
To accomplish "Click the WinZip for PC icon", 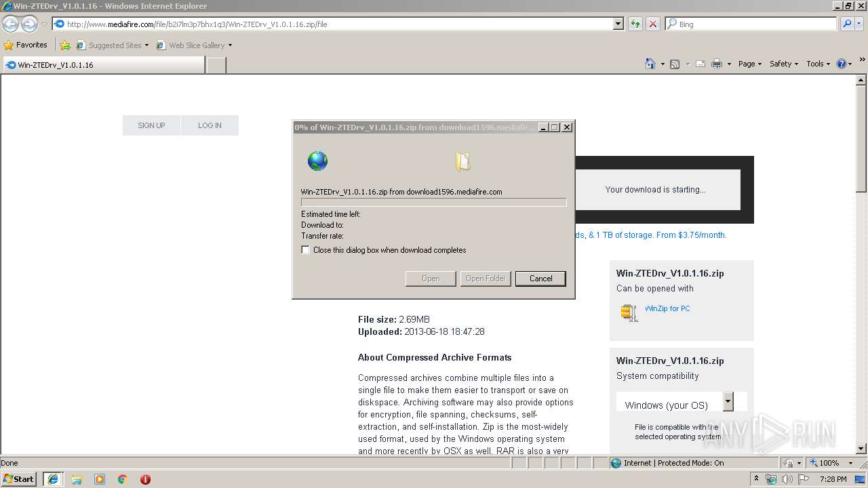I will point(629,312).
